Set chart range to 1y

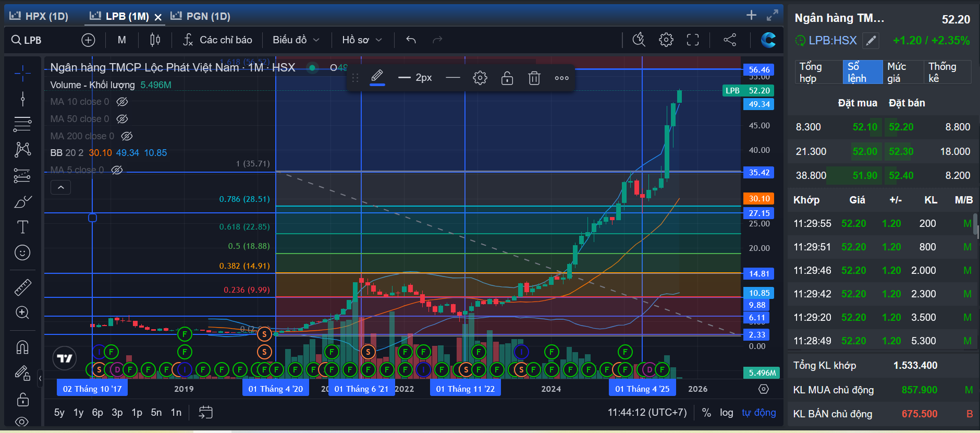click(79, 413)
